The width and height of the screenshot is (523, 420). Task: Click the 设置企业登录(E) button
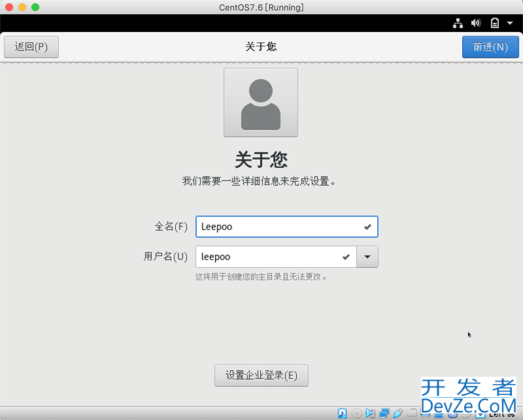pos(261,376)
